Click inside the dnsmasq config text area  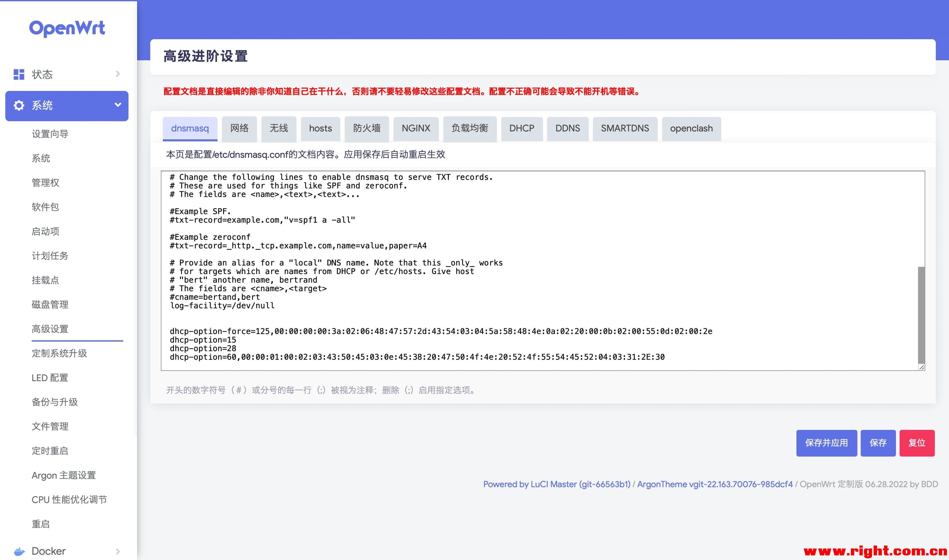(x=543, y=270)
